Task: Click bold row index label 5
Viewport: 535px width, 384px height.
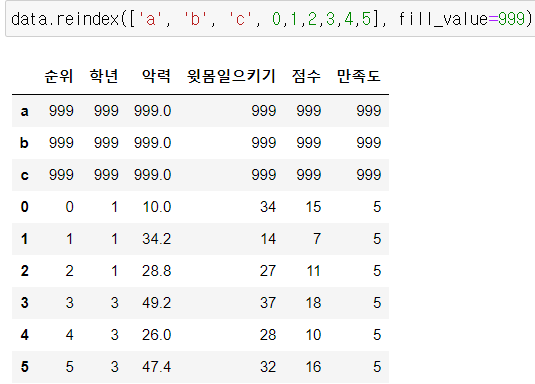Action: click(x=24, y=367)
